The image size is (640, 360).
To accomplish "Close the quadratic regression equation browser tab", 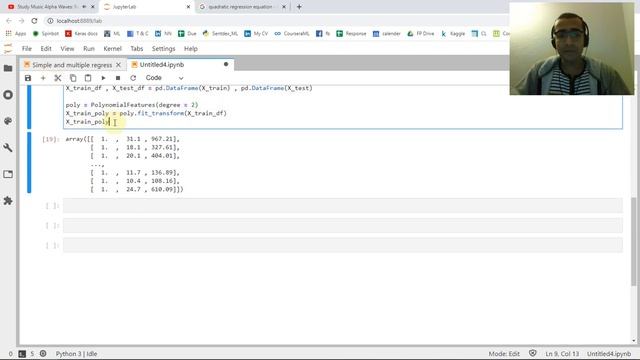I will tap(284, 7).
